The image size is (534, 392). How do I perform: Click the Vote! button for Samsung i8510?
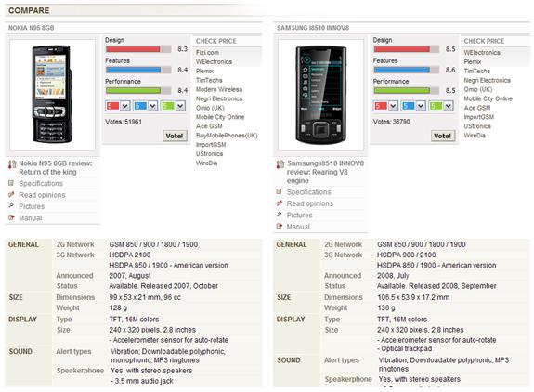(x=443, y=136)
